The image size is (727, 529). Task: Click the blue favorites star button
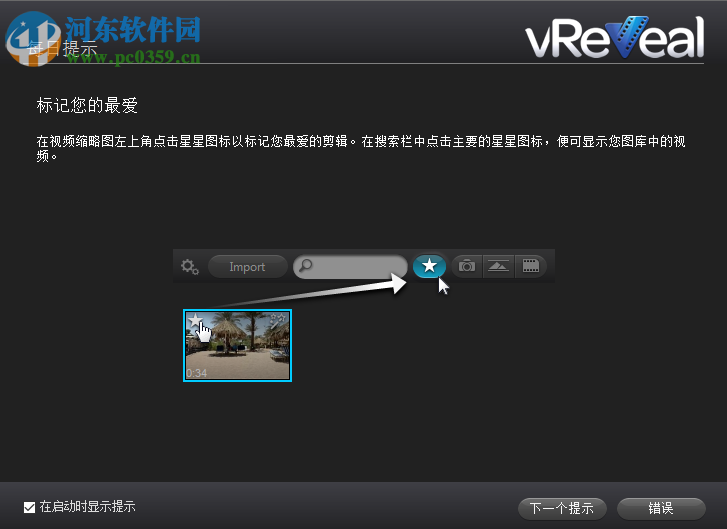429,266
